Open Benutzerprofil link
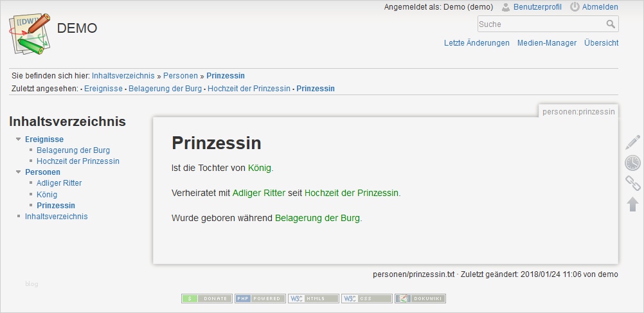 pyautogui.click(x=537, y=7)
